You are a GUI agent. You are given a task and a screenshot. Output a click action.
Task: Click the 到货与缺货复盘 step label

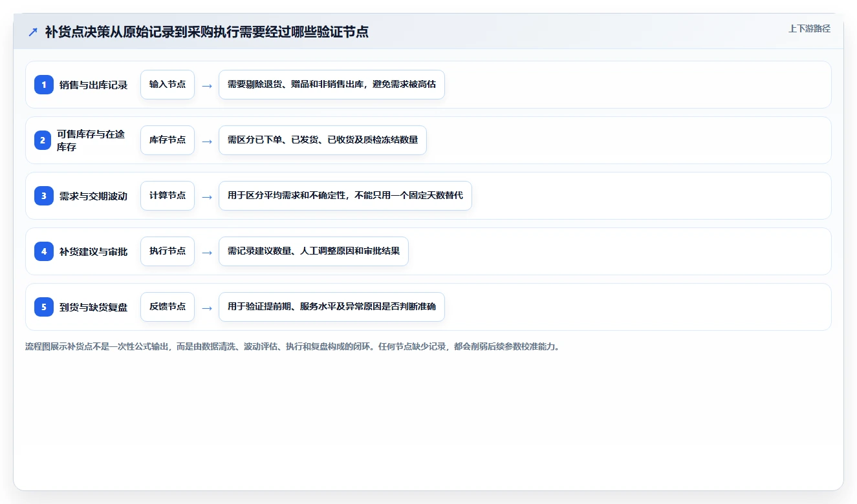(x=94, y=307)
